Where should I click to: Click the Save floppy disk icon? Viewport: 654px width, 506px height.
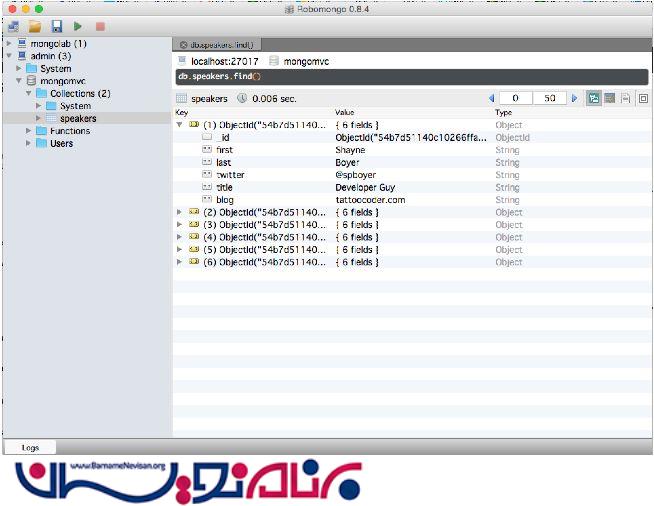click(56, 26)
